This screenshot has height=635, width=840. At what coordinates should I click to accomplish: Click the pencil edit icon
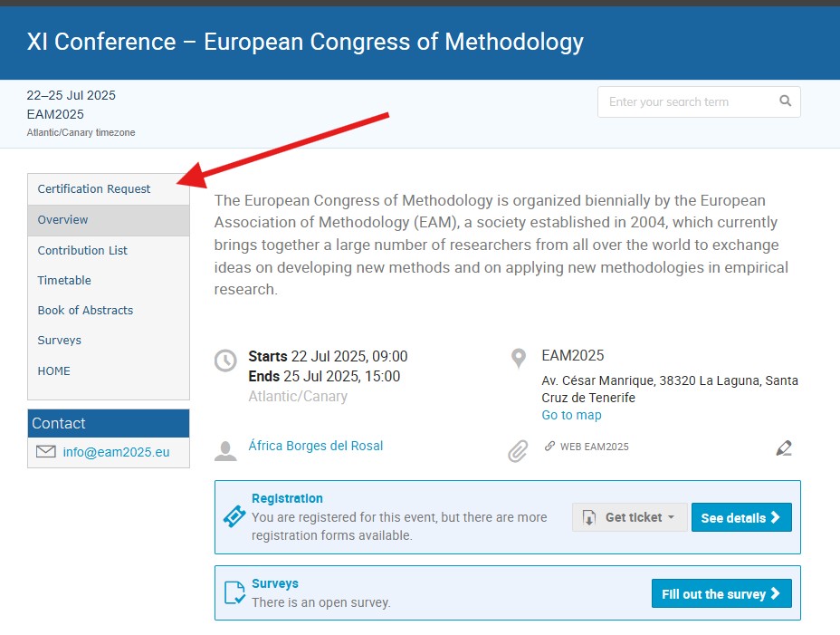pos(784,447)
